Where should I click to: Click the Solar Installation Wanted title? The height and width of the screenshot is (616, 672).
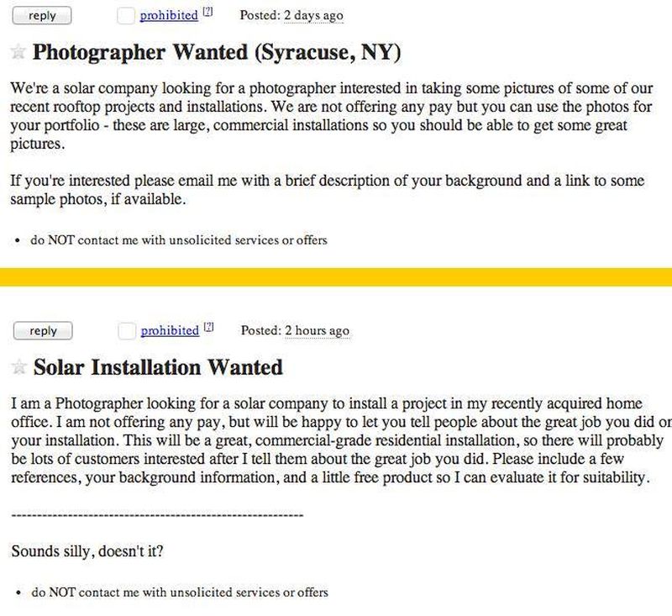click(158, 367)
